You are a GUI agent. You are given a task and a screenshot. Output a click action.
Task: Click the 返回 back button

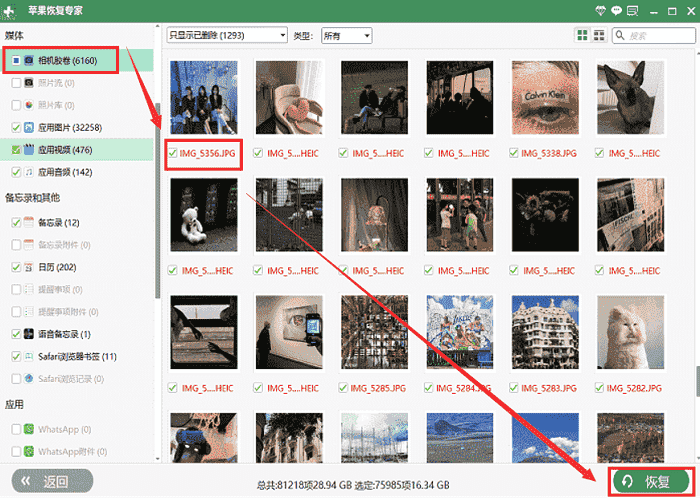coord(52,481)
